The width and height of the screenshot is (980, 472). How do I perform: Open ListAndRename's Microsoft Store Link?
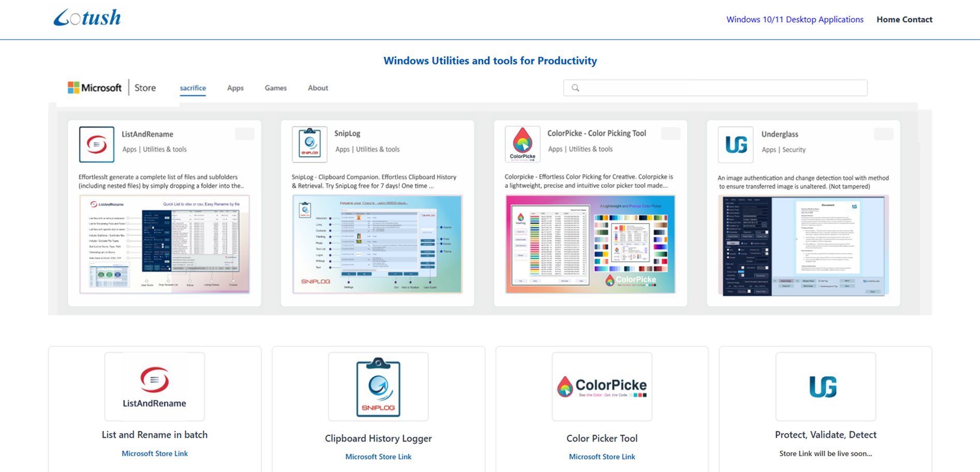[154, 453]
